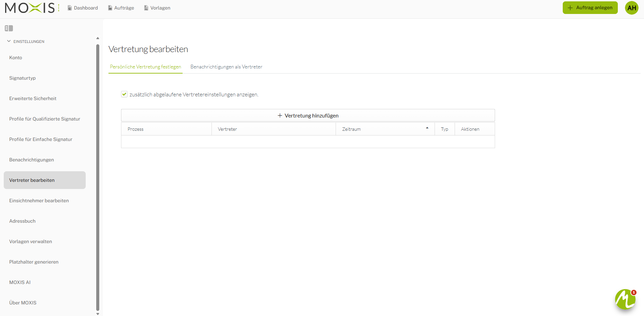Open the AH user avatar menu
This screenshot has width=644, height=316.
[x=631, y=8]
